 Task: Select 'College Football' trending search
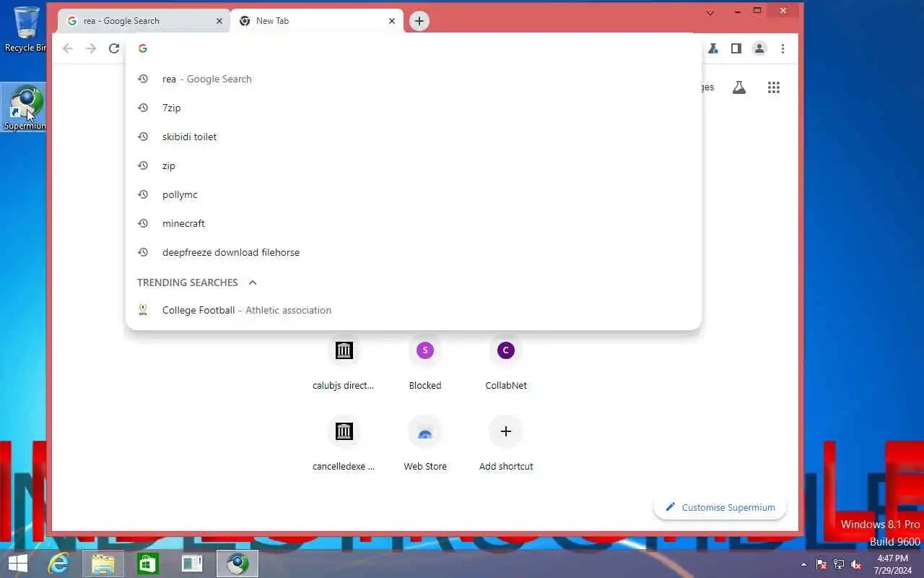click(414, 310)
